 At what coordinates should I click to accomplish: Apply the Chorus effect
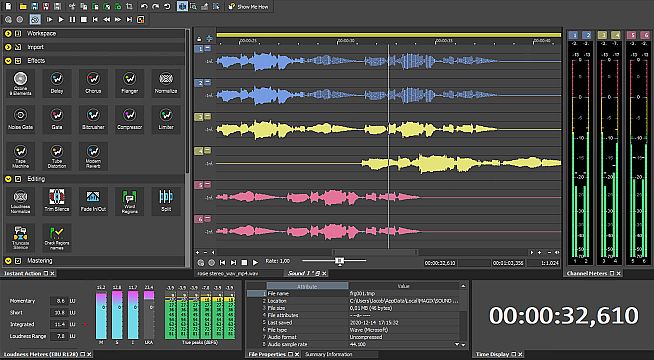[x=93, y=83]
